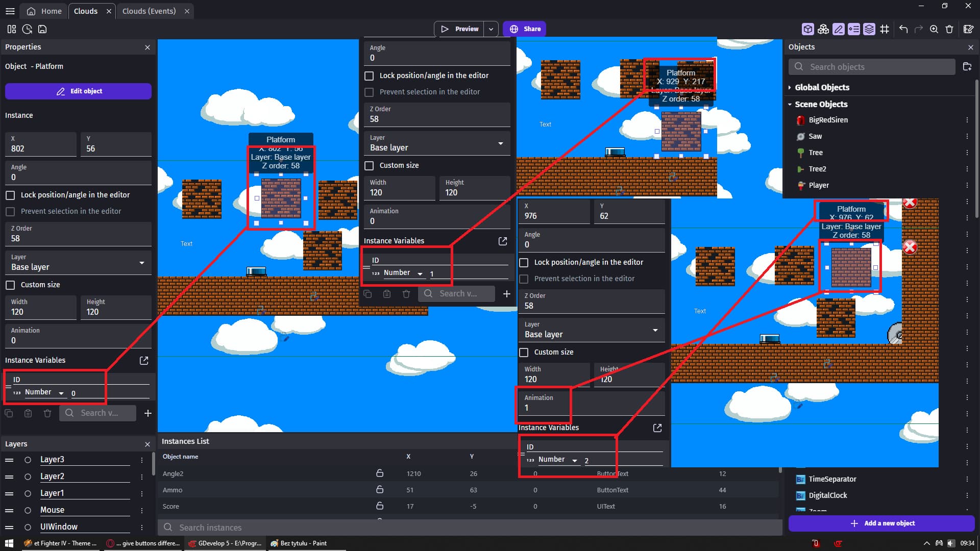
Task: Click the Angle2 row lock icon
Action: pos(380,473)
